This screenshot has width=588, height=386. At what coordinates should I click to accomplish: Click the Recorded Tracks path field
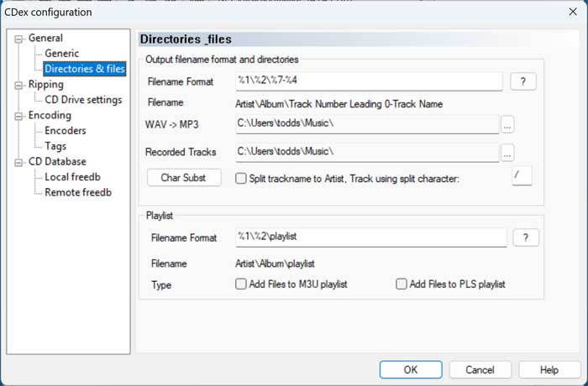[368, 152]
